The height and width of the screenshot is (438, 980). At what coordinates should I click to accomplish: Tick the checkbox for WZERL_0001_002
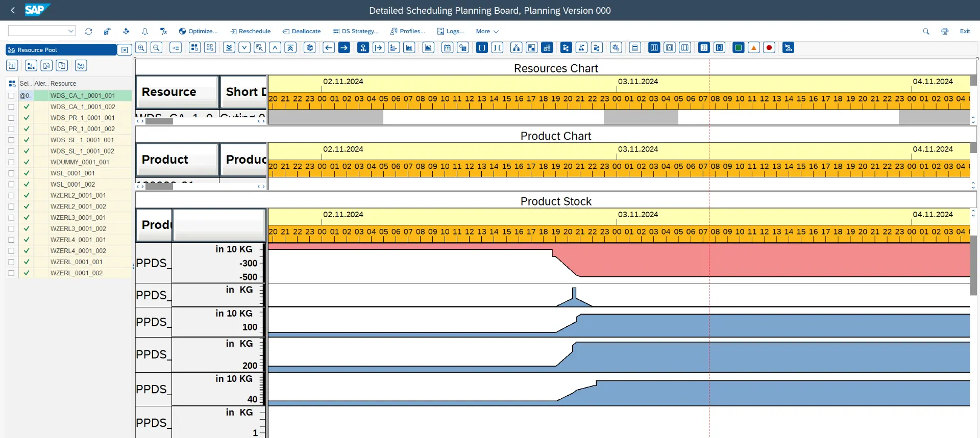click(11, 273)
